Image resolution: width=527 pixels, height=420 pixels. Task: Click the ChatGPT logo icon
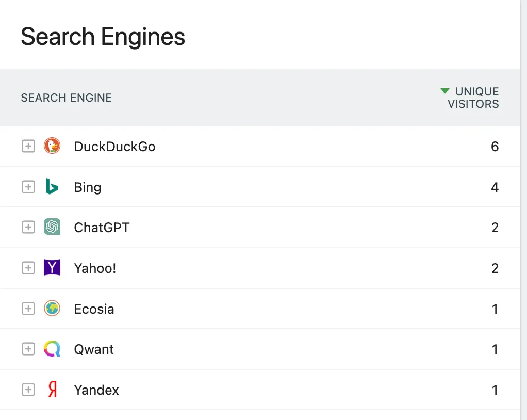[52, 227]
